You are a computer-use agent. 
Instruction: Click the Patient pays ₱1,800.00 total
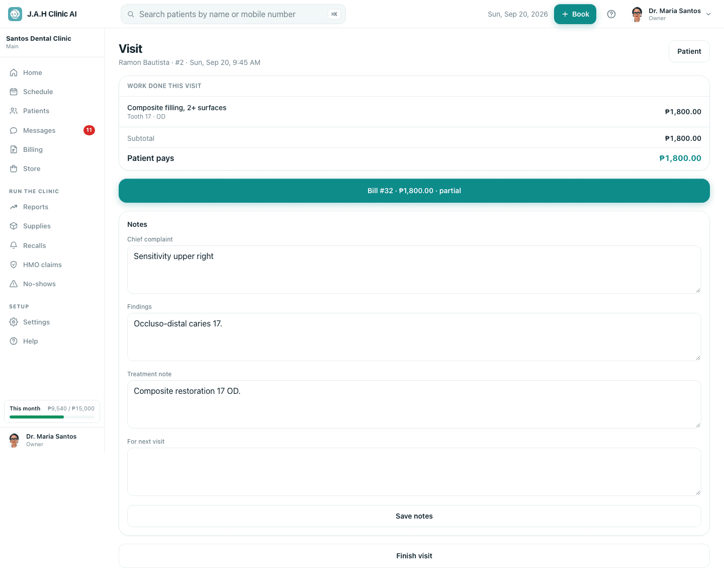(680, 158)
